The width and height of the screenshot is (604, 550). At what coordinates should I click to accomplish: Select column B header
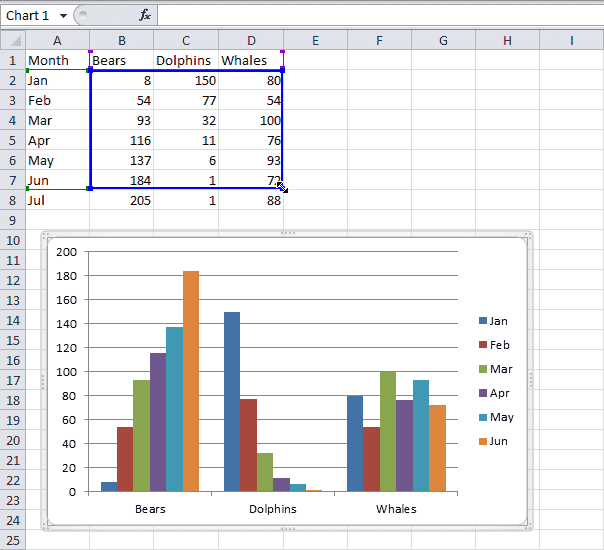[x=121, y=40]
